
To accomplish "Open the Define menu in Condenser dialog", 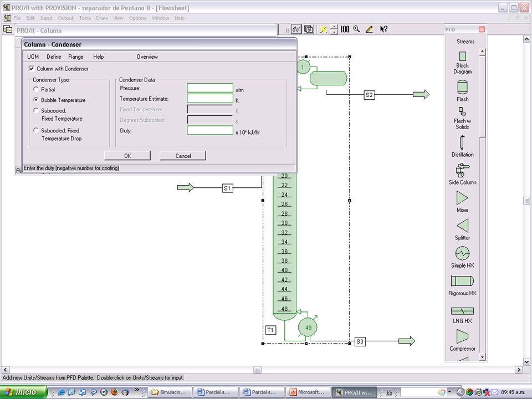I will [x=54, y=57].
